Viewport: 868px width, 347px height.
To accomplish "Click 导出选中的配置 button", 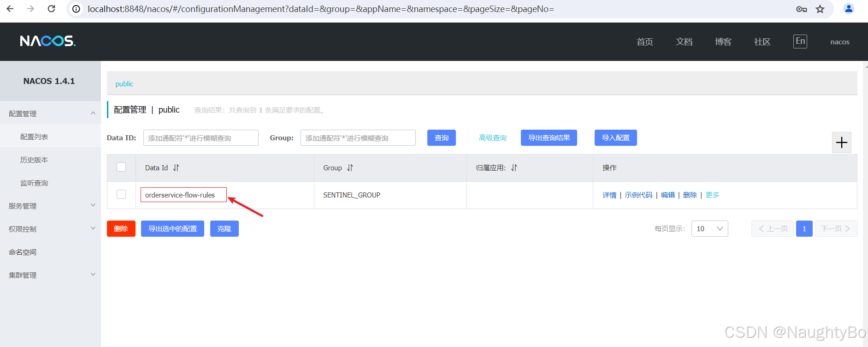I will point(172,228).
